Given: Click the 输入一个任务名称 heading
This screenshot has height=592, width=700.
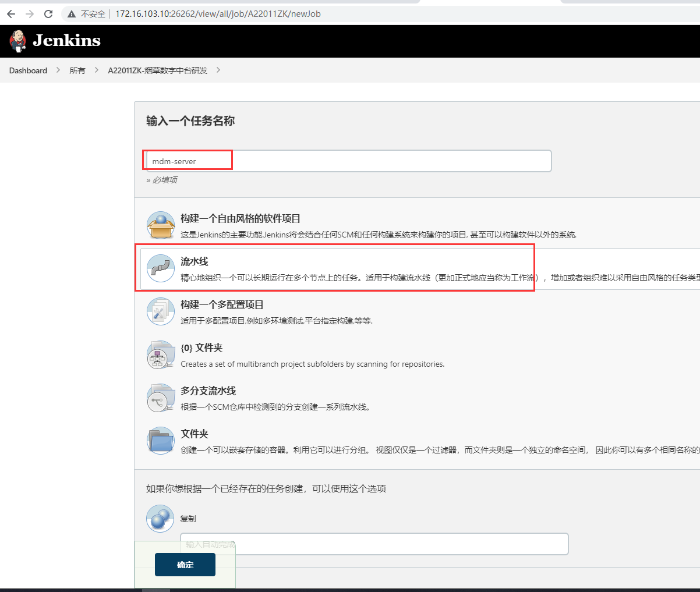Looking at the screenshot, I should (190, 121).
